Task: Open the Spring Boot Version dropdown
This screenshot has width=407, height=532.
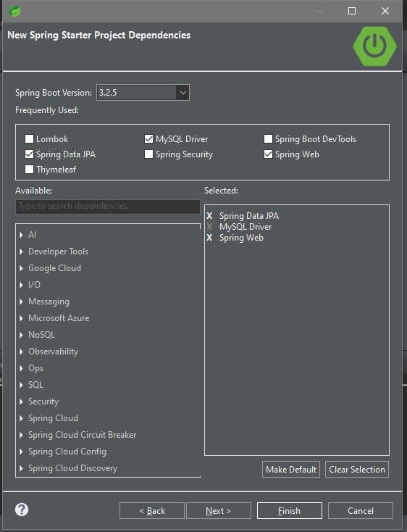Action: point(182,93)
